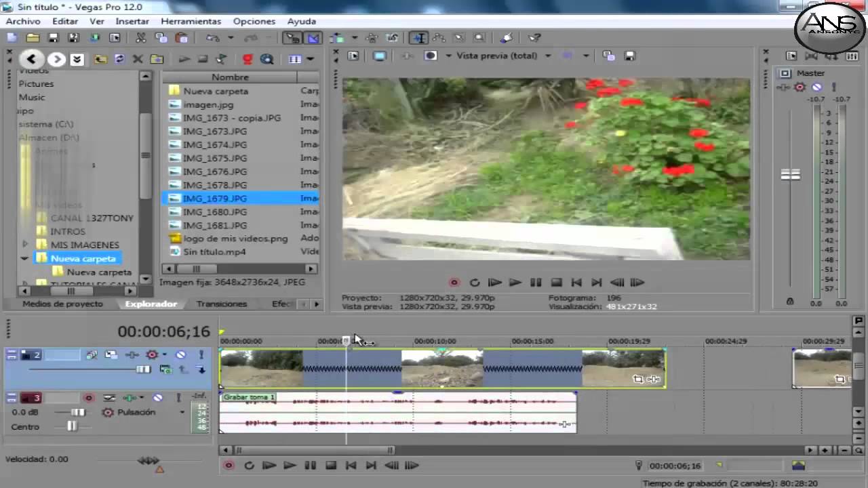Image resolution: width=868 pixels, height=488 pixels.
Task: Open a project with folder icon
Action: tap(33, 38)
